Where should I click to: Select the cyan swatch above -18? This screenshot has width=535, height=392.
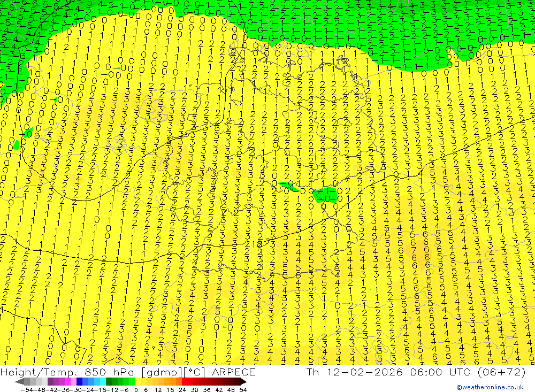tap(103, 382)
